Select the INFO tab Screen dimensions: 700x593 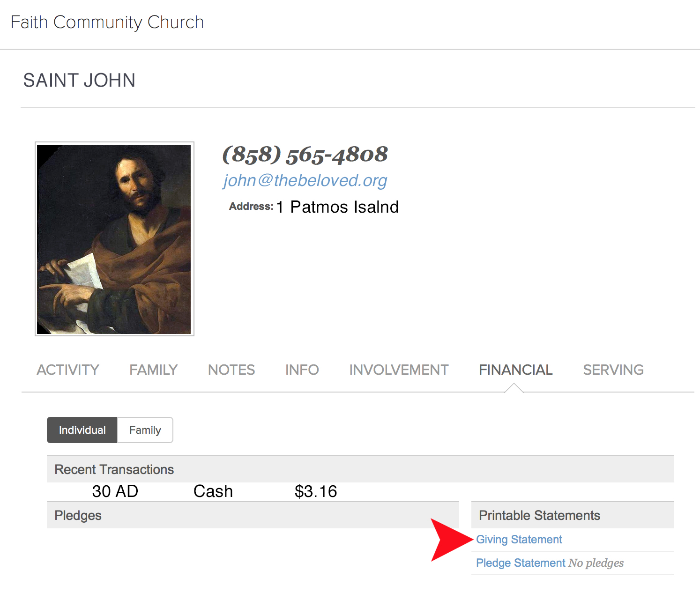[302, 370]
